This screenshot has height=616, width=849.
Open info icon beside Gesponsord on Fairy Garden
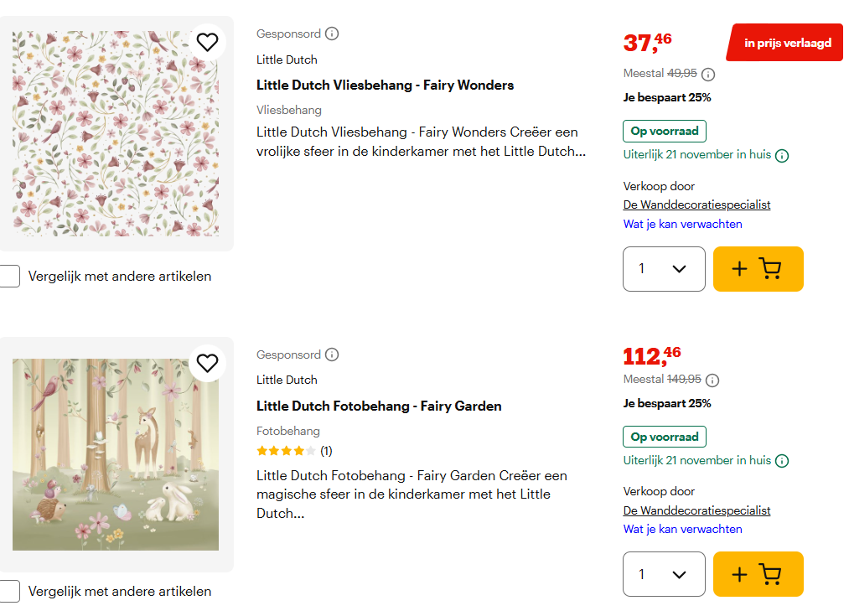point(332,355)
